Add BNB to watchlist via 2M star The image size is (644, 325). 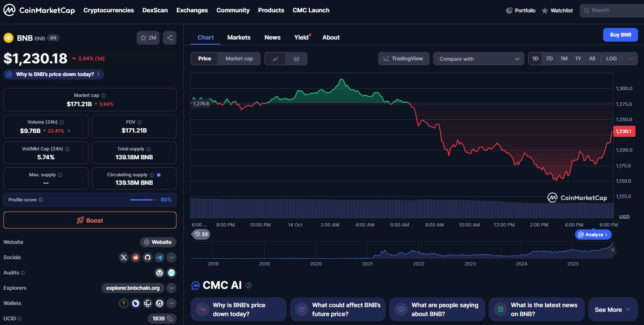tap(148, 38)
